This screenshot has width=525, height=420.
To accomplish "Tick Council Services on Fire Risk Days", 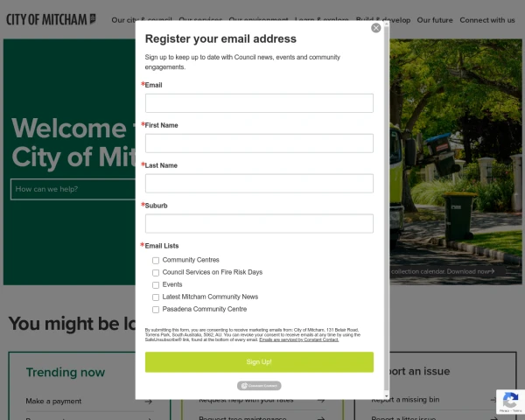I will pyautogui.click(x=156, y=273).
